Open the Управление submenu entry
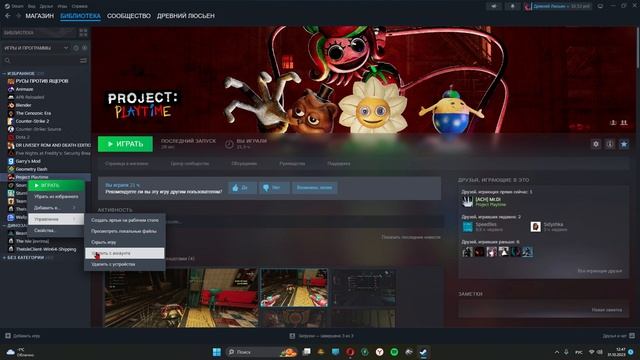Viewport: 640px width, 360px height. 56,219
